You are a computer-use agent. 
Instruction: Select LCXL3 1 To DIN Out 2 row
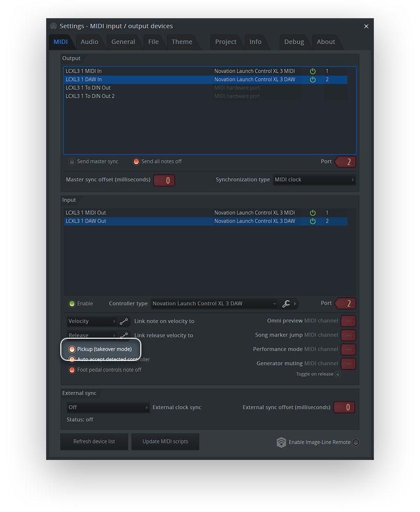206,96
